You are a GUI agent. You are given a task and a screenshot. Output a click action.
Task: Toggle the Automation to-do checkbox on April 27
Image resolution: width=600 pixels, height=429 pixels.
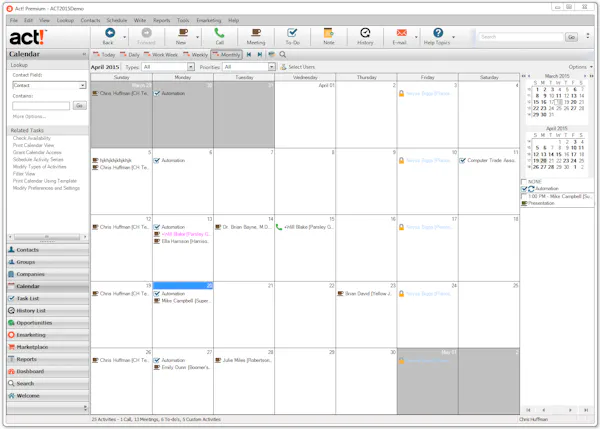tap(157, 360)
